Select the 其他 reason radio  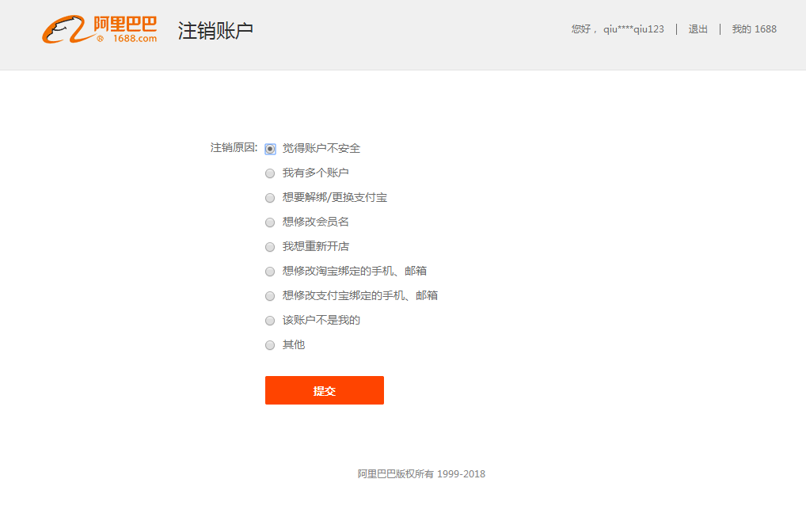(270, 345)
